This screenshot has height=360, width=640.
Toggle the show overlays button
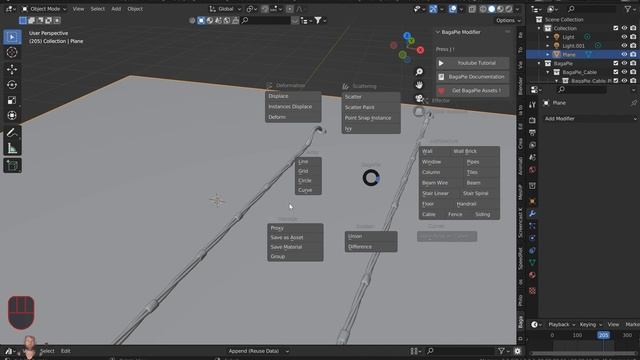(x=453, y=9)
